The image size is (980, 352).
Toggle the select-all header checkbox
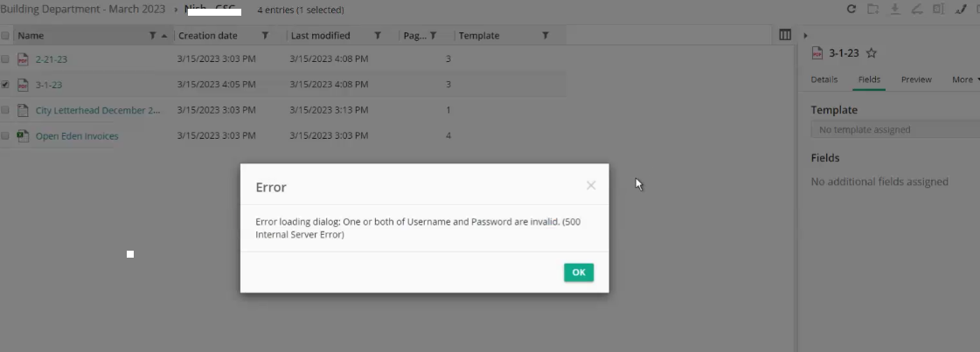pos(5,36)
